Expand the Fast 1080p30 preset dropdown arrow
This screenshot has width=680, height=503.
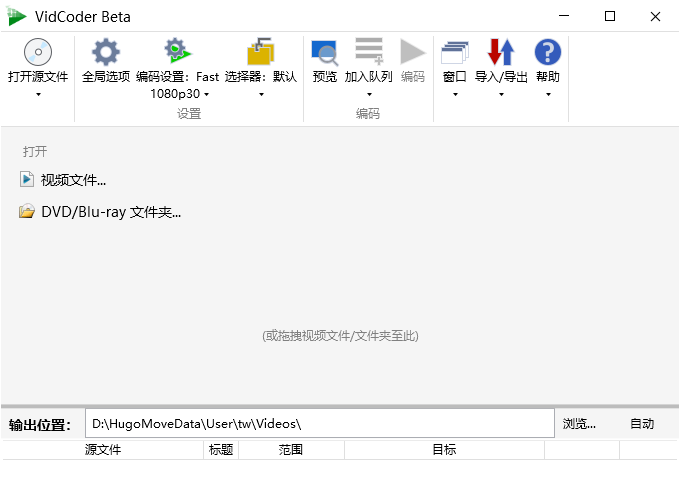tap(206, 94)
